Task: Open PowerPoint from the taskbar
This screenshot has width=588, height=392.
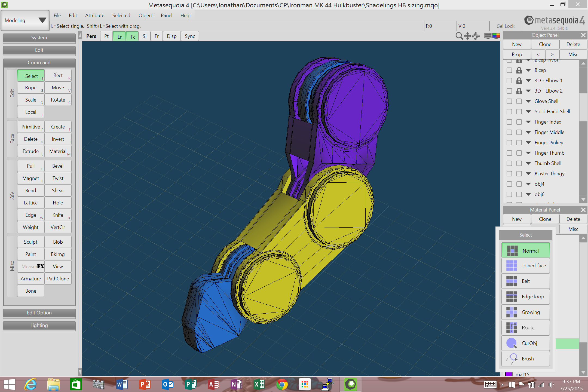Action: coord(145,384)
